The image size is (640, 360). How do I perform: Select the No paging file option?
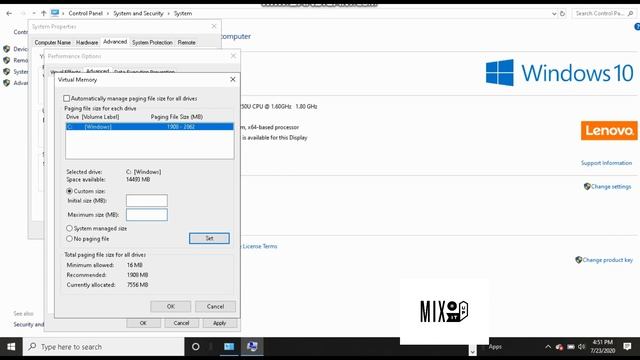(69, 239)
